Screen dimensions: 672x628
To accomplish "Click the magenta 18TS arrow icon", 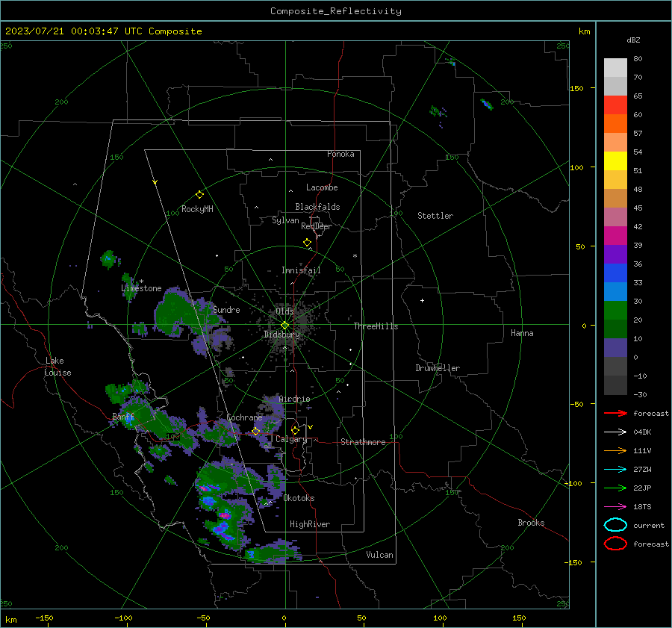I will pos(615,507).
